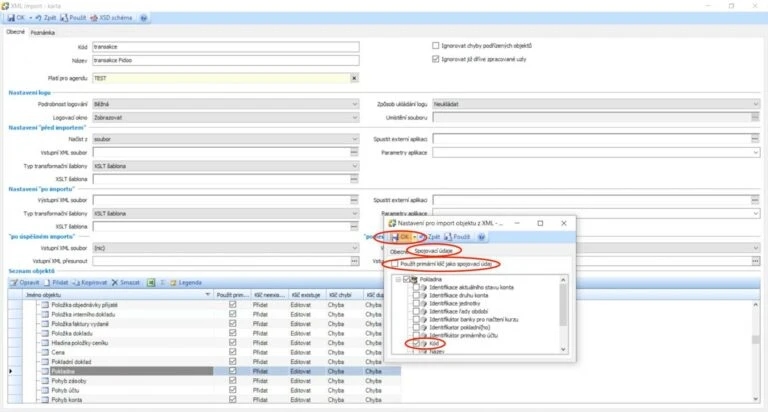Click the Název input field

[x=226, y=60]
